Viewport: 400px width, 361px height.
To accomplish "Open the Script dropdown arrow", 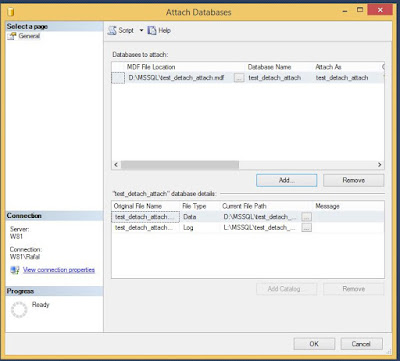I will 141,30.
